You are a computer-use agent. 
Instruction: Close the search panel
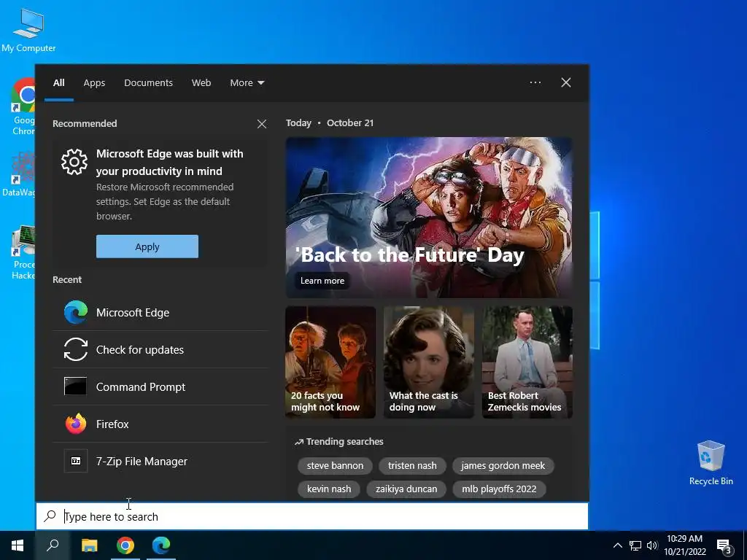[x=566, y=82]
